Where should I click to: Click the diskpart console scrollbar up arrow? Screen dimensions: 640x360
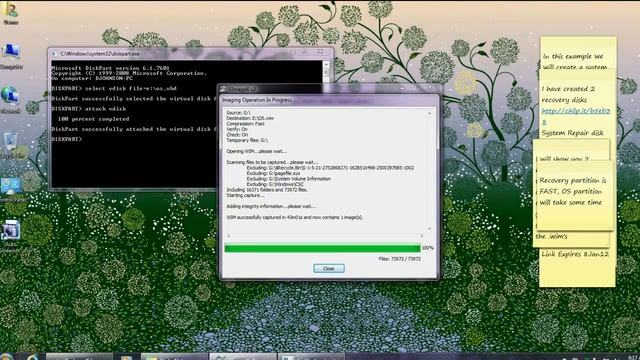(x=326, y=64)
